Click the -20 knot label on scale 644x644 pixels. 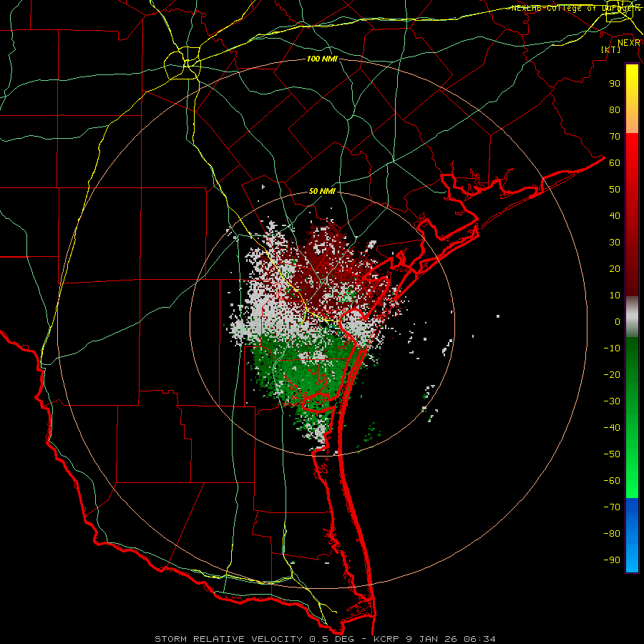(x=612, y=375)
